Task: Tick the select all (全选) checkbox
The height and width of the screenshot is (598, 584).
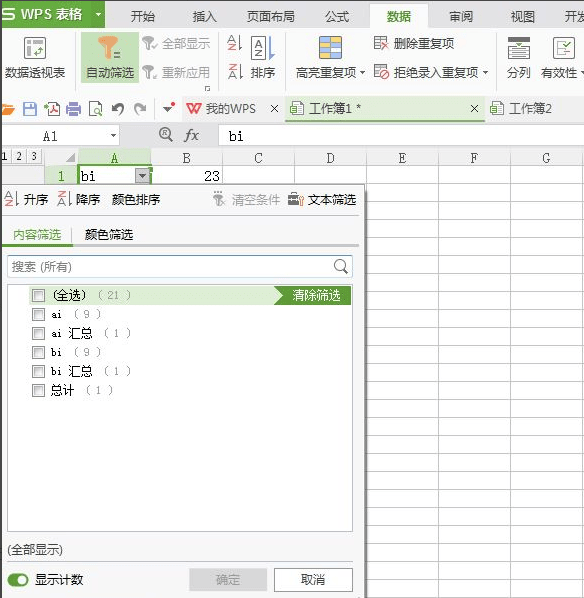Action: (x=38, y=295)
